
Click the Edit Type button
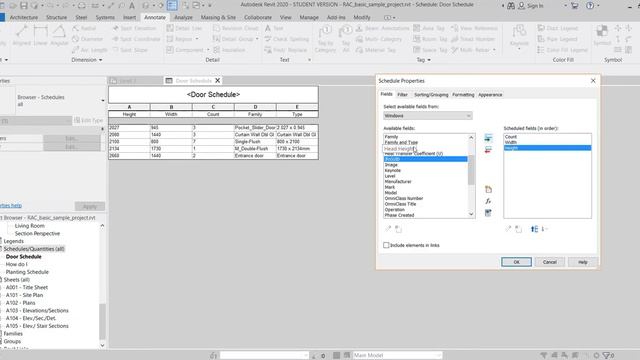(x=89, y=120)
